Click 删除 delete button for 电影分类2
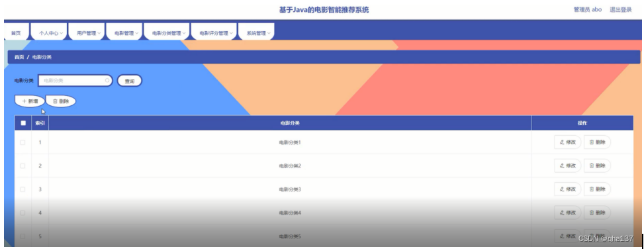This screenshot has width=644, height=249. tap(597, 166)
